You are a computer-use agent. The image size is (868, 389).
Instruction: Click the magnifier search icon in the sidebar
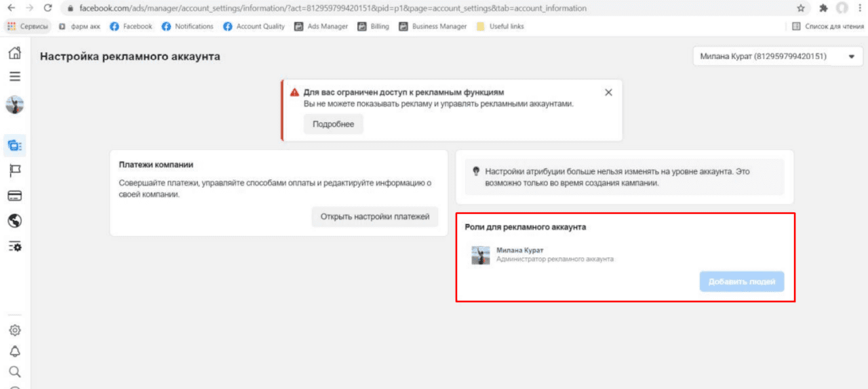(x=14, y=371)
